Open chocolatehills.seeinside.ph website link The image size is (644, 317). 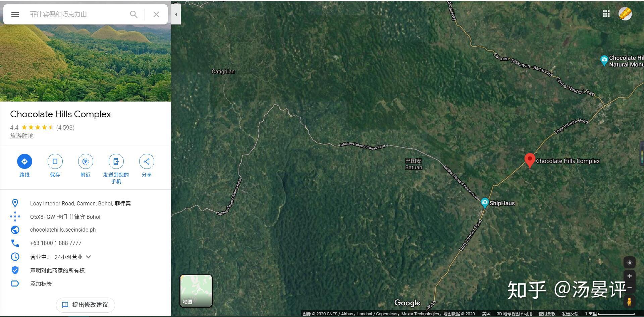63,230
